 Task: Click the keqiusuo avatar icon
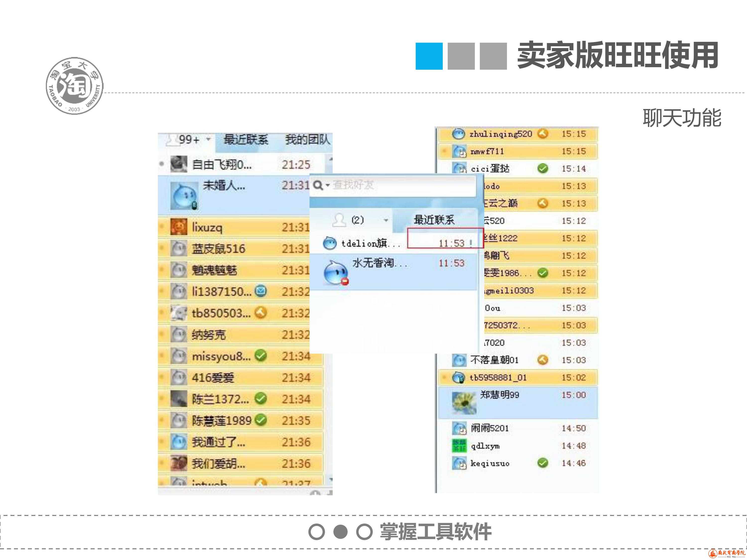(459, 463)
